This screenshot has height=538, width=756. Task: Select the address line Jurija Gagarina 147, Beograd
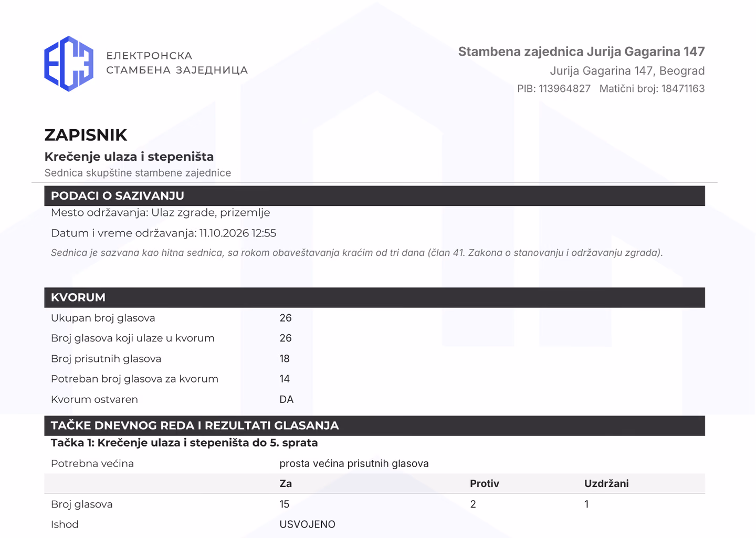pos(627,70)
